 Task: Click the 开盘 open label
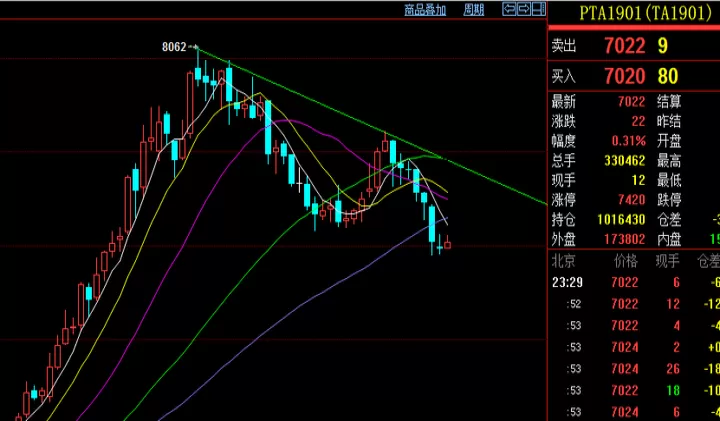[x=669, y=140]
